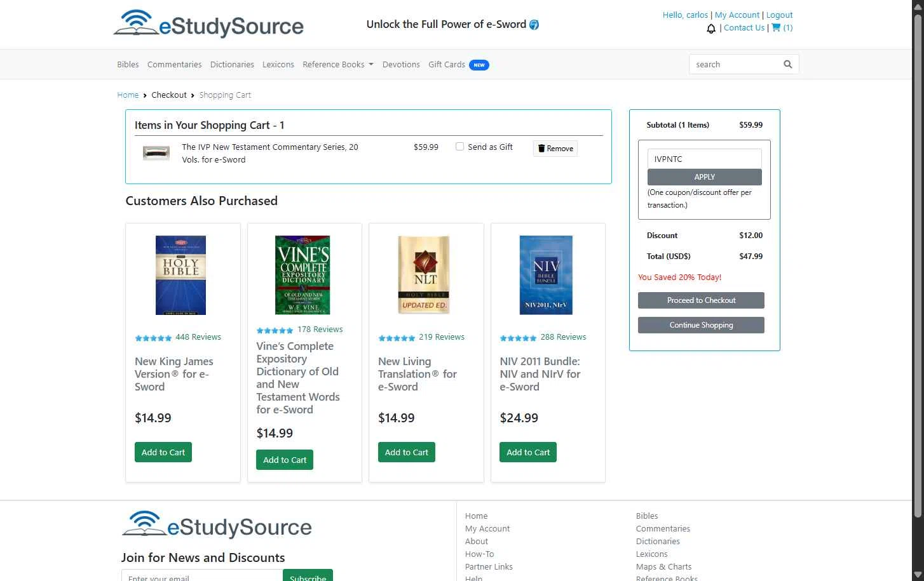Open the Commentaries menu item
Screen dimensions: 924x581
pos(174,65)
